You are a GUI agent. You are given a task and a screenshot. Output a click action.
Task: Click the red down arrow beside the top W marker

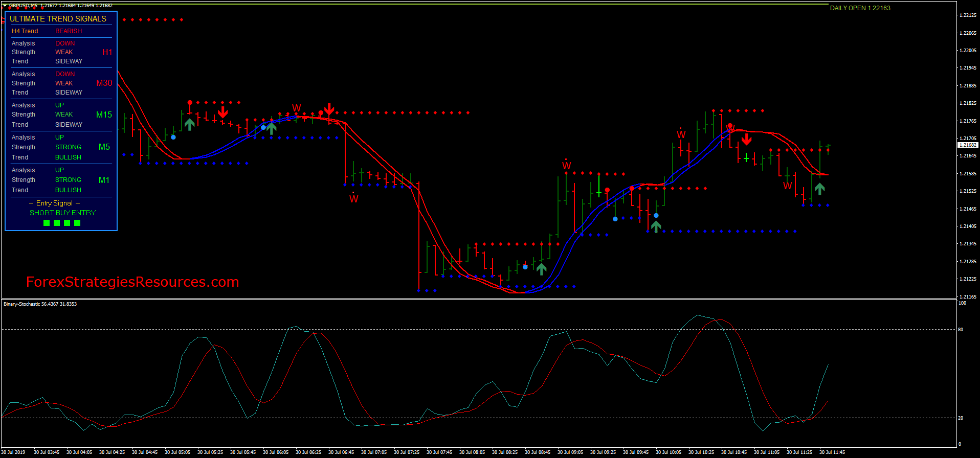coord(329,109)
